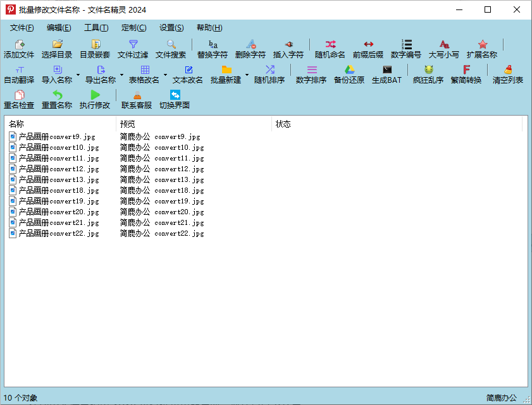Sort the list by the 名称 column header
The image size is (532, 405).
pyautogui.click(x=60, y=124)
